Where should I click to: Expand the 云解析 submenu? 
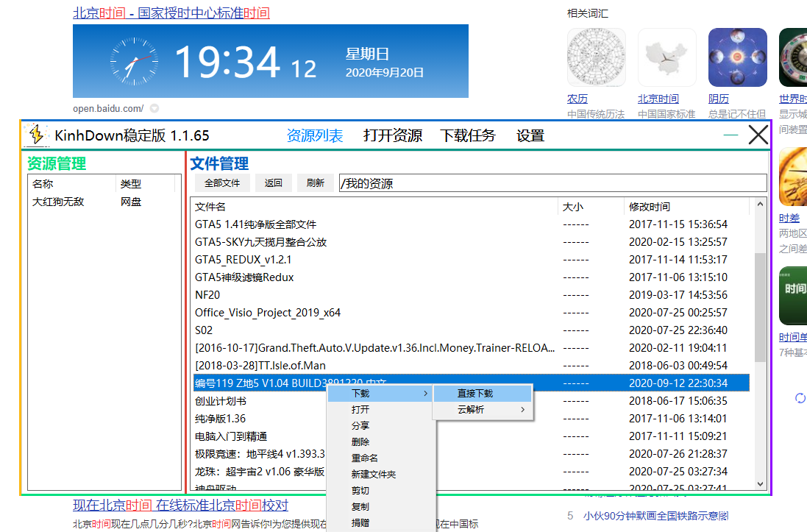click(x=483, y=410)
